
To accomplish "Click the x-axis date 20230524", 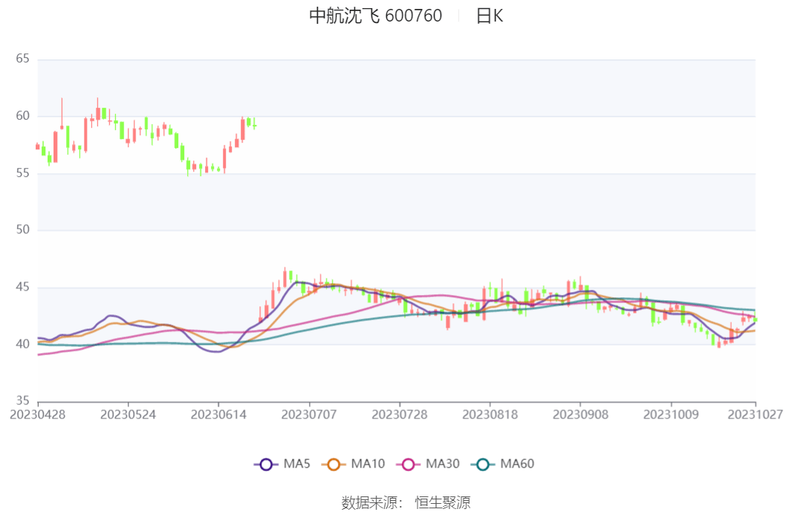I will coord(128,415).
